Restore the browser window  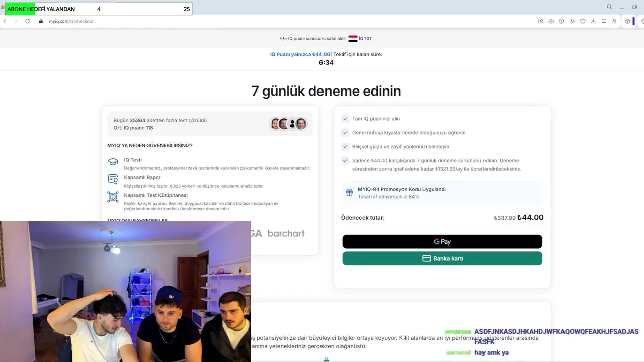[x=634, y=7]
